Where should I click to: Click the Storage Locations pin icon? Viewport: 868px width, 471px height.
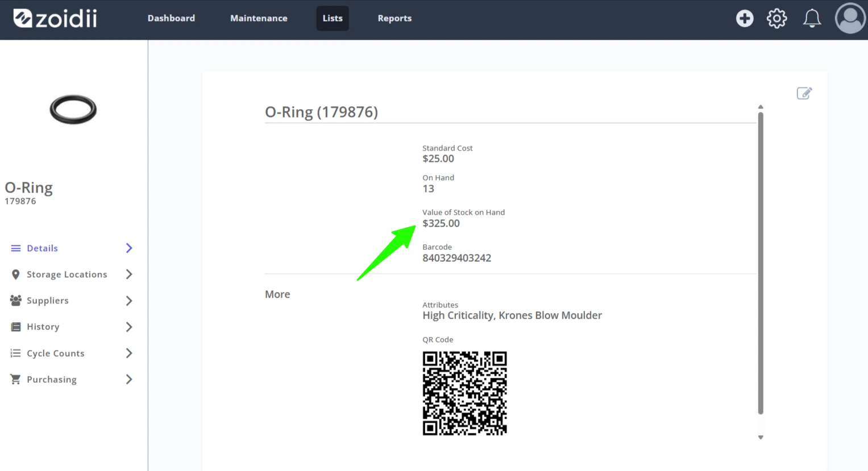click(15, 274)
